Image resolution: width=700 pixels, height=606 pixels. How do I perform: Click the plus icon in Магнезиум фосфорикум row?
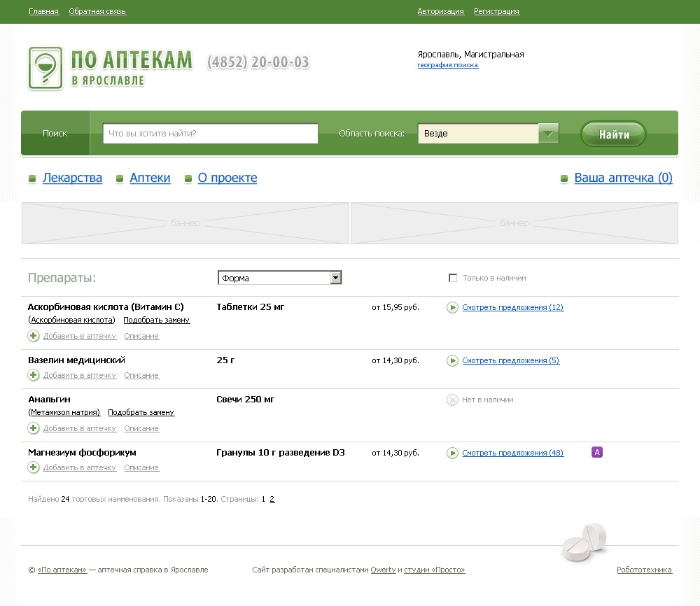(x=33, y=467)
